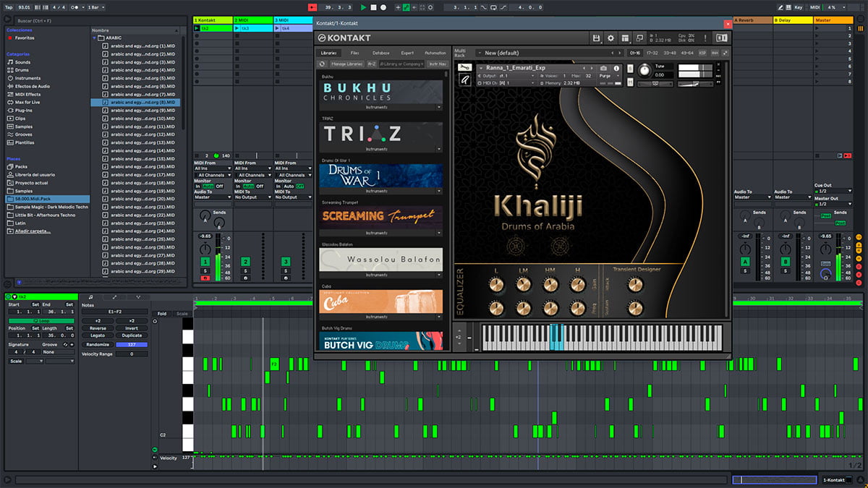
Task: Click the Arrangement record button in transport
Action: coord(383,7)
